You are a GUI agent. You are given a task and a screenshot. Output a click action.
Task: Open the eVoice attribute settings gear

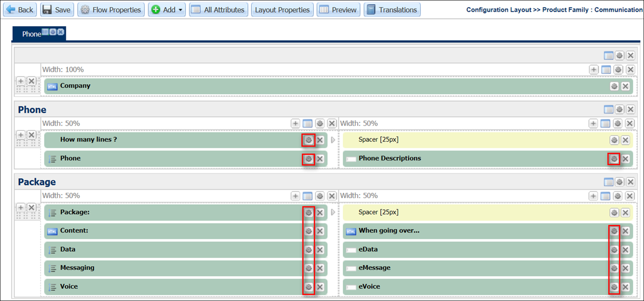pos(614,286)
